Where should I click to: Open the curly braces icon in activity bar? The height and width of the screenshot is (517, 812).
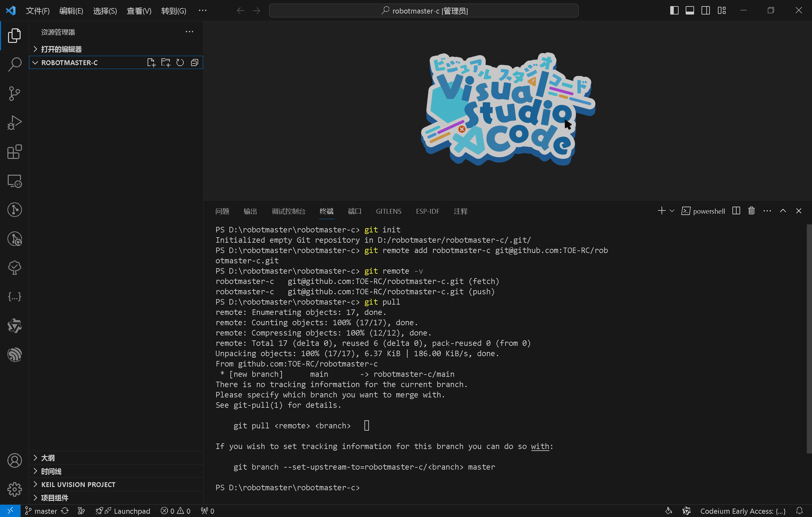14,297
